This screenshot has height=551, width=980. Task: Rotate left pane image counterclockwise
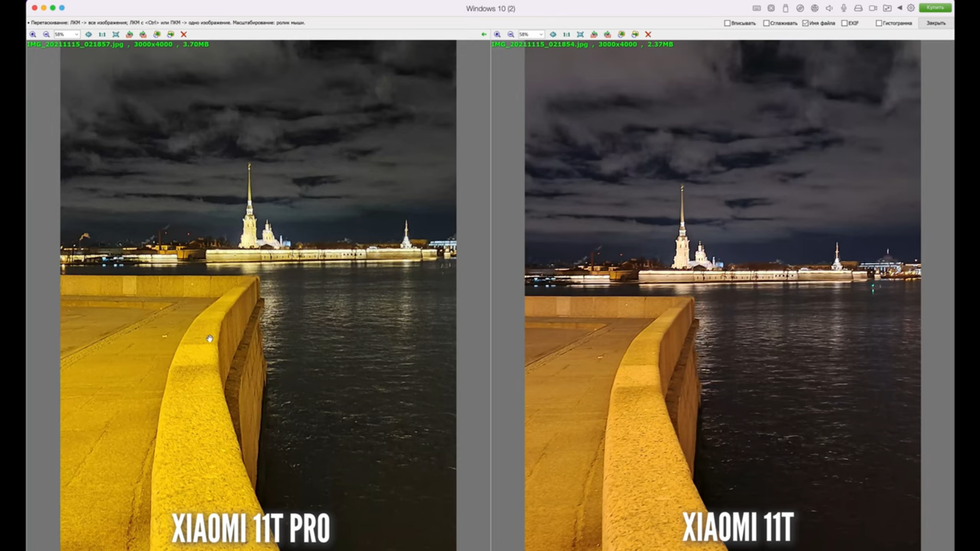pos(130,34)
